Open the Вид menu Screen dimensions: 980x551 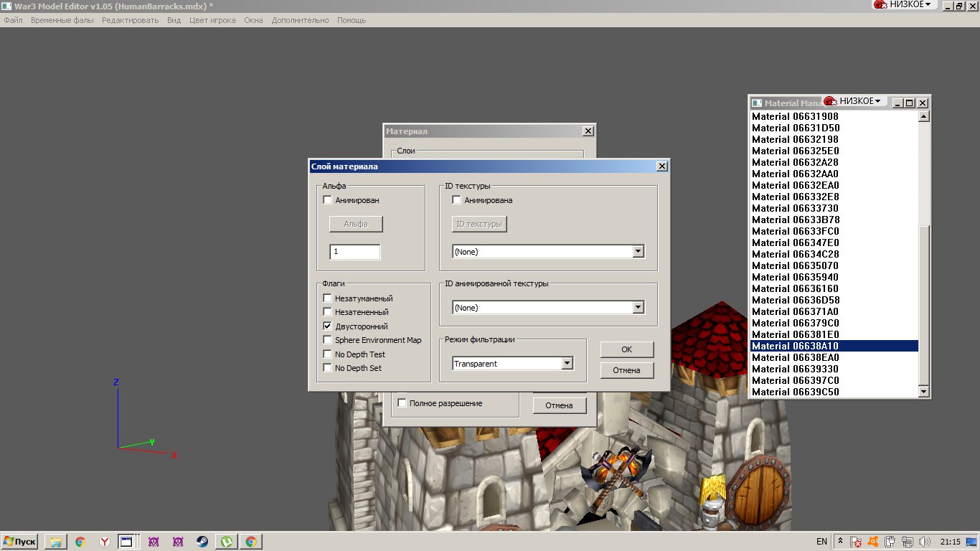tap(174, 20)
